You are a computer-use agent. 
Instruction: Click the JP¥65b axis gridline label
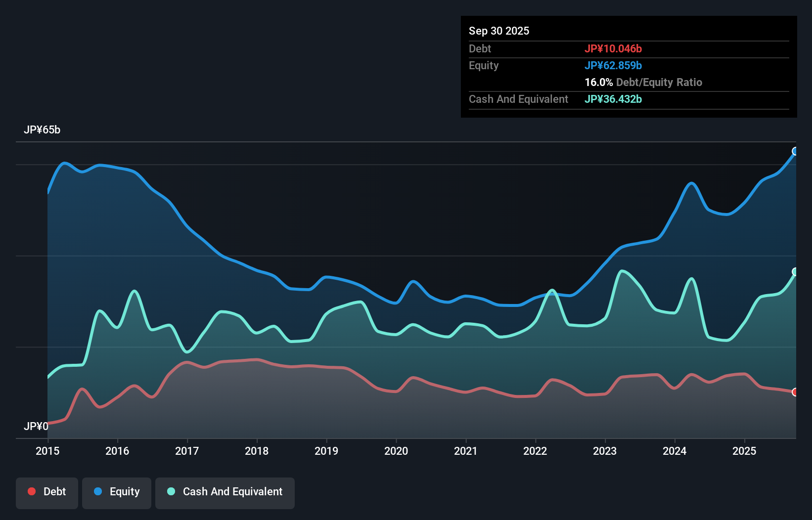(x=43, y=130)
